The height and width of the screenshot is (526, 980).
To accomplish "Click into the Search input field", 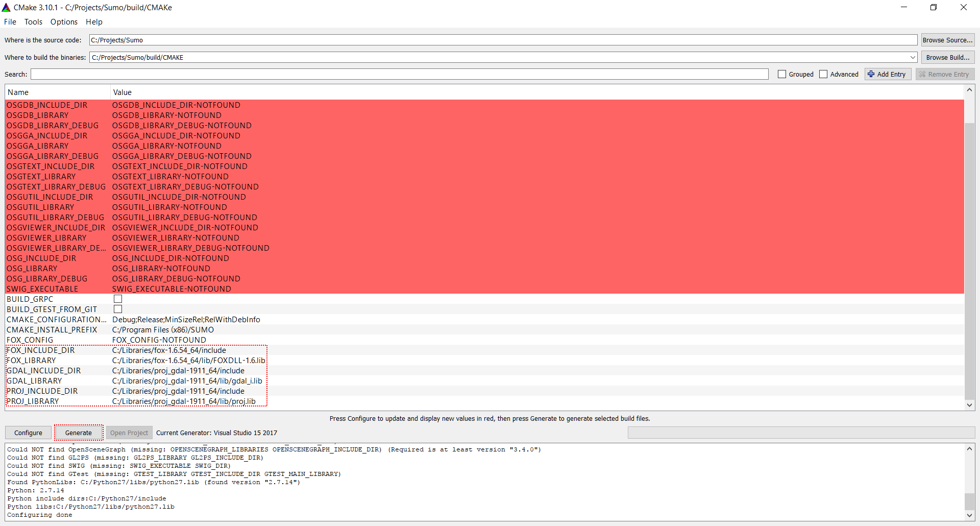I will coord(399,74).
